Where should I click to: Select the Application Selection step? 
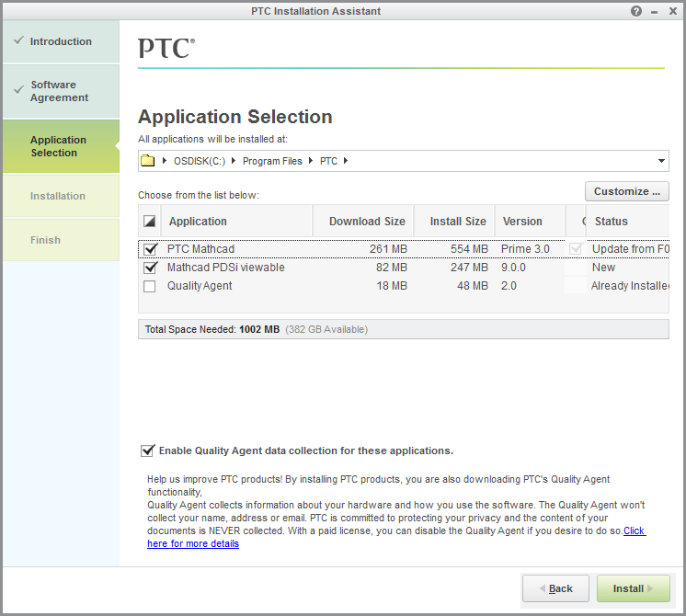tap(62, 146)
